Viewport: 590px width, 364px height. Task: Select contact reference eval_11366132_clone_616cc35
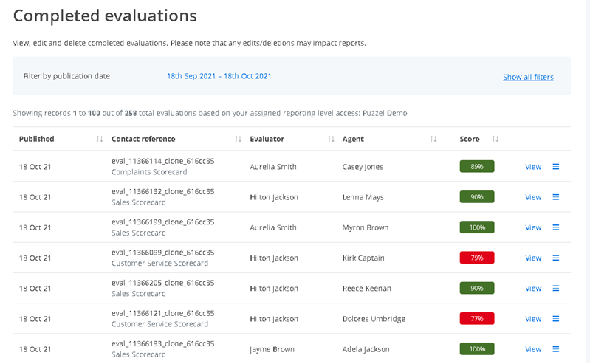pyautogui.click(x=162, y=191)
